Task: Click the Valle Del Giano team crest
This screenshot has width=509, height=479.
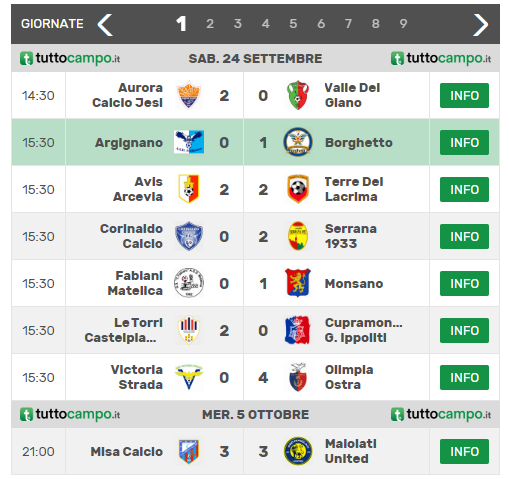Action: click(x=298, y=95)
